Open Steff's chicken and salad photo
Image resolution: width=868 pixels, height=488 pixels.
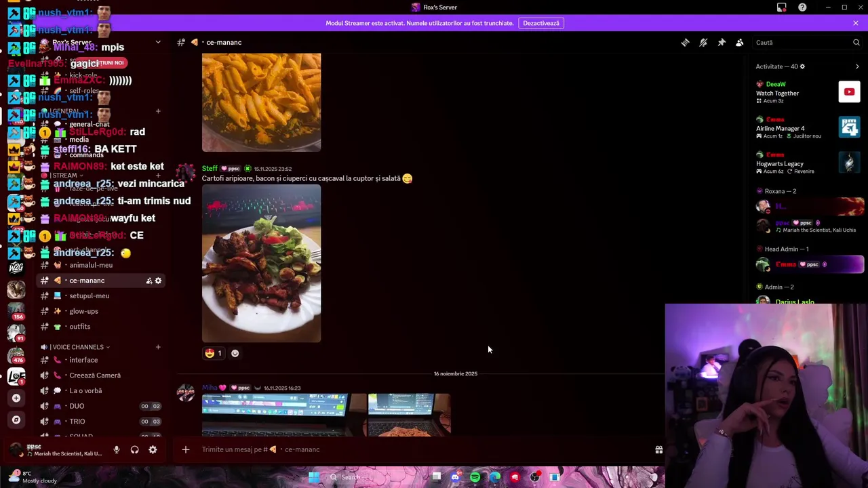(x=261, y=264)
